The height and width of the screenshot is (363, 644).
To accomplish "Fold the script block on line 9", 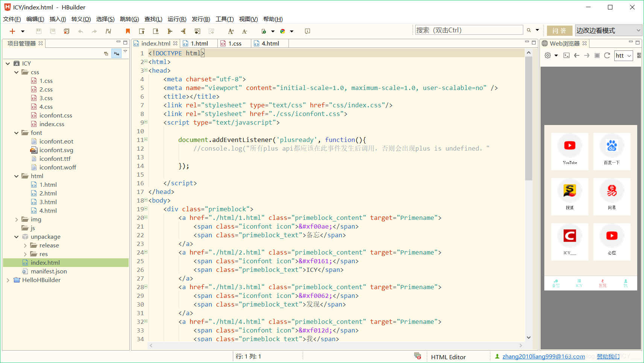I will (146, 122).
